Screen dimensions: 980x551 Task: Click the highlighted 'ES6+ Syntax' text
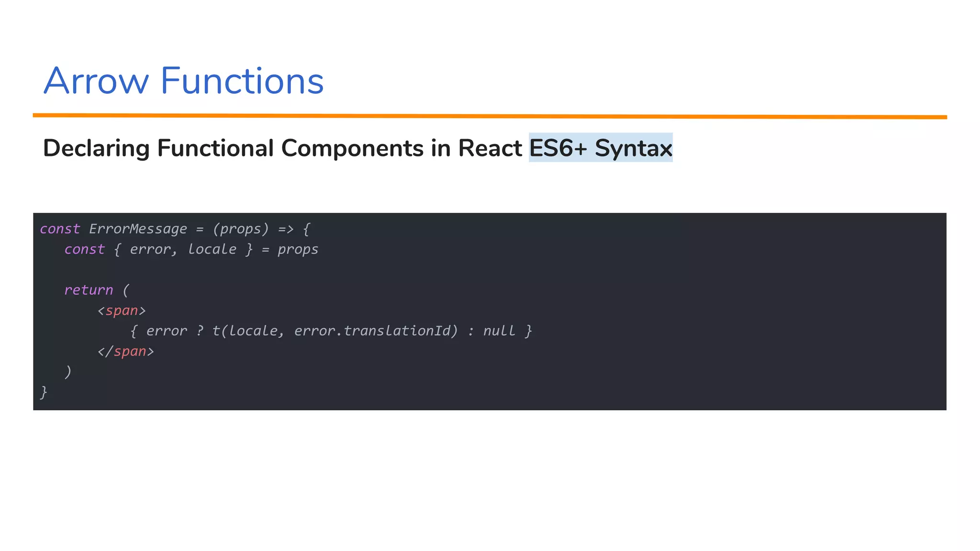pyautogui.click(x=601, y=148)
